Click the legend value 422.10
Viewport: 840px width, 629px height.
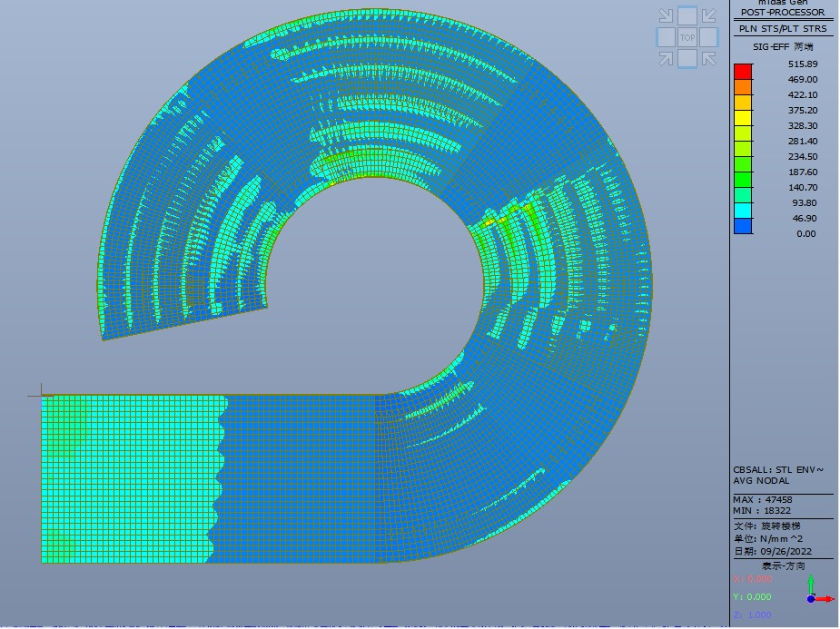coord(803,94)
